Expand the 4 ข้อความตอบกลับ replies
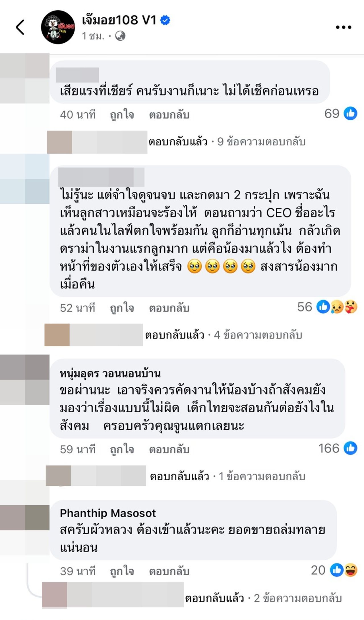The height and width of the screenshot is (620, 364). [258, 335]
